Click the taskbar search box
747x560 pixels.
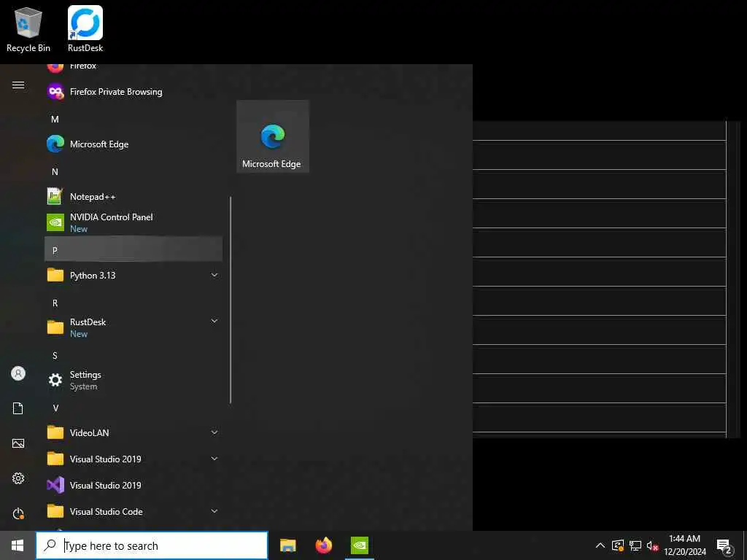(x=152, y=545)
